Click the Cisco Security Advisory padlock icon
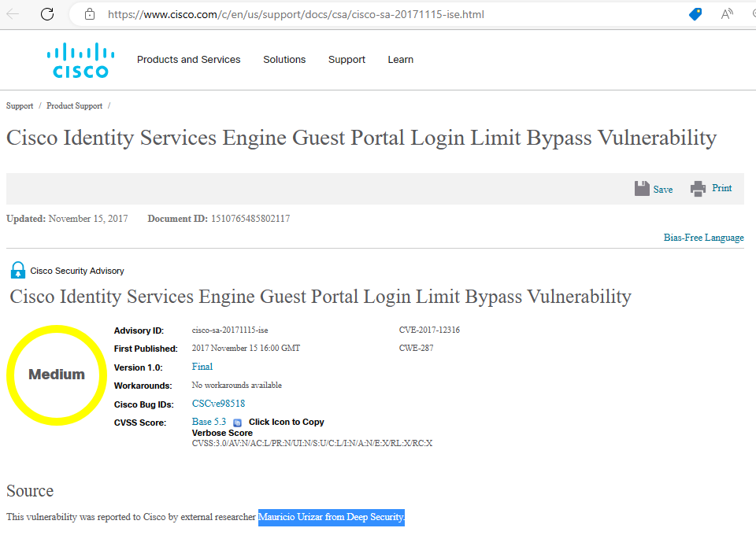 pos(18,270)
